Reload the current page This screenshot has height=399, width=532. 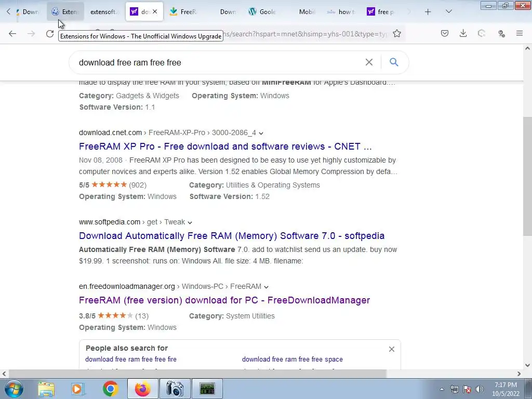point(50,34)
